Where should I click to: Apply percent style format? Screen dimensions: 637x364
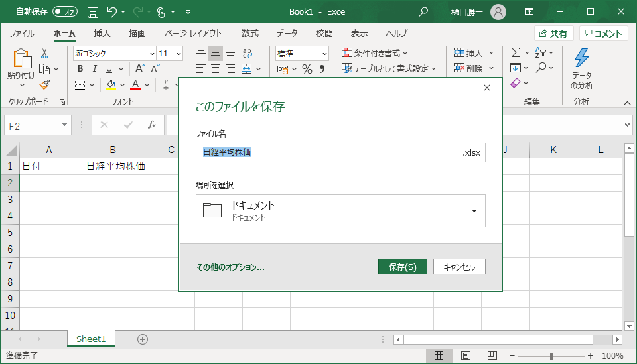[307, 69]
